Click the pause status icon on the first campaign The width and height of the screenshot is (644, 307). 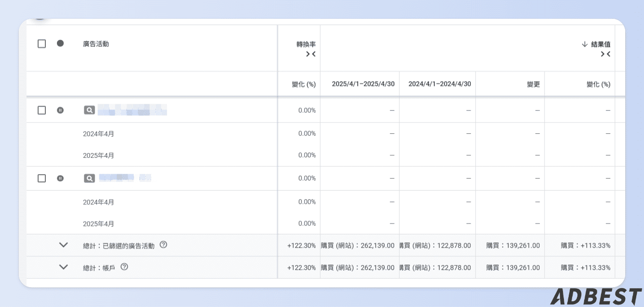coord(59,110)
